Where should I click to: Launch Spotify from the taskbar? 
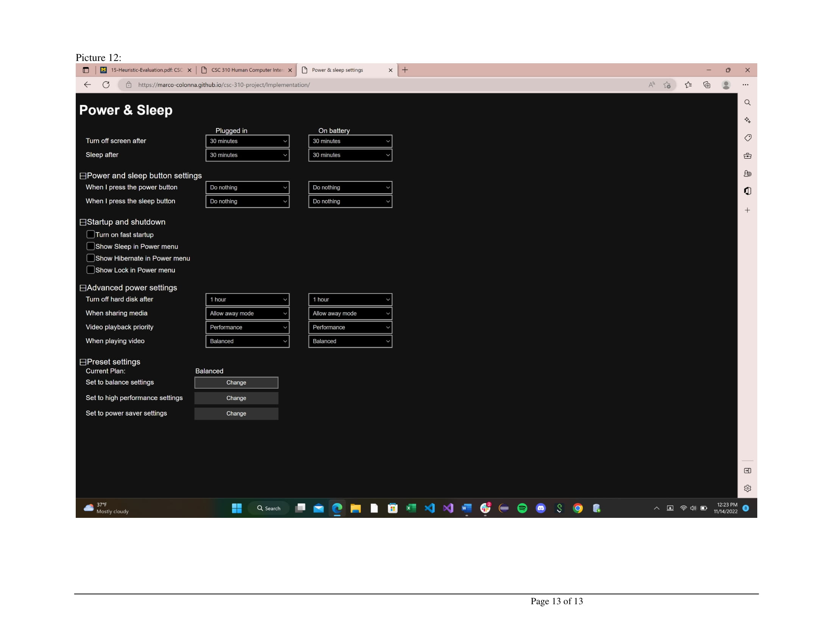coord(522,508)
